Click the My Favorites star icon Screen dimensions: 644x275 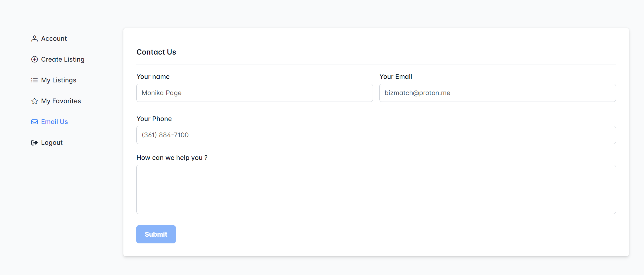[x=34, y=101]
